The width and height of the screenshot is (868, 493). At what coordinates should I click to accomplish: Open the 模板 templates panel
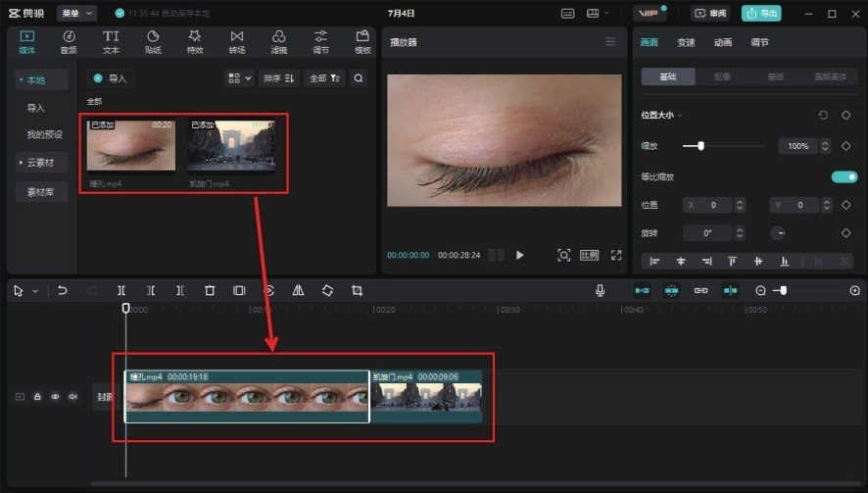(362, 42)
